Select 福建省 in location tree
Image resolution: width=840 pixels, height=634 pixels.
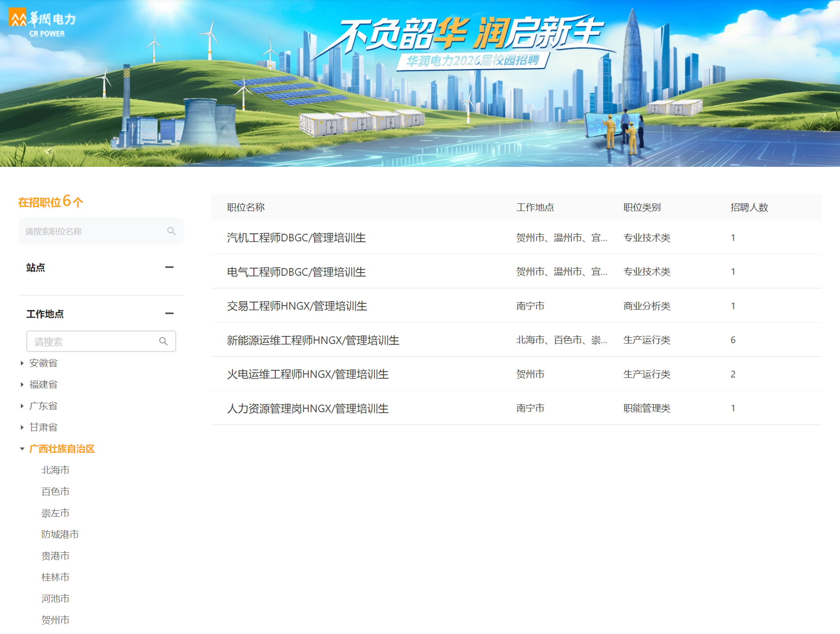[43, 385]
